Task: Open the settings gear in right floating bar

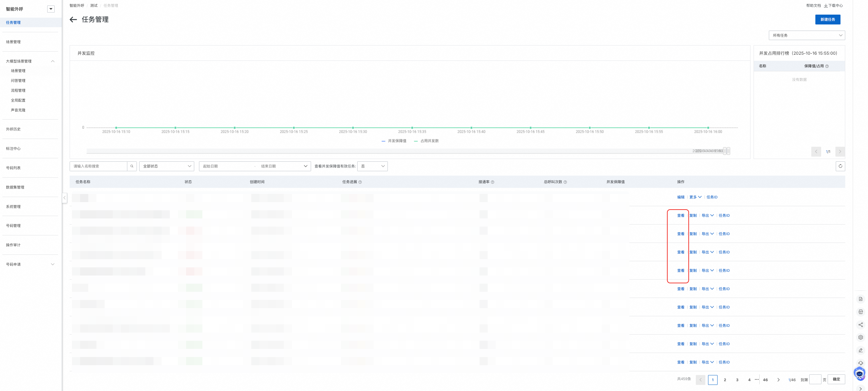Action: (x=861, y=337)
